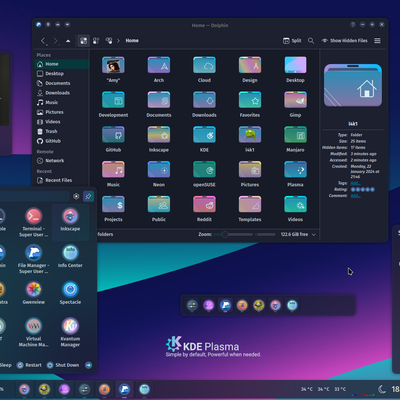The image size is (400, 400).
Task: Launch Gwenview from launcher
Action: (34, 293)
